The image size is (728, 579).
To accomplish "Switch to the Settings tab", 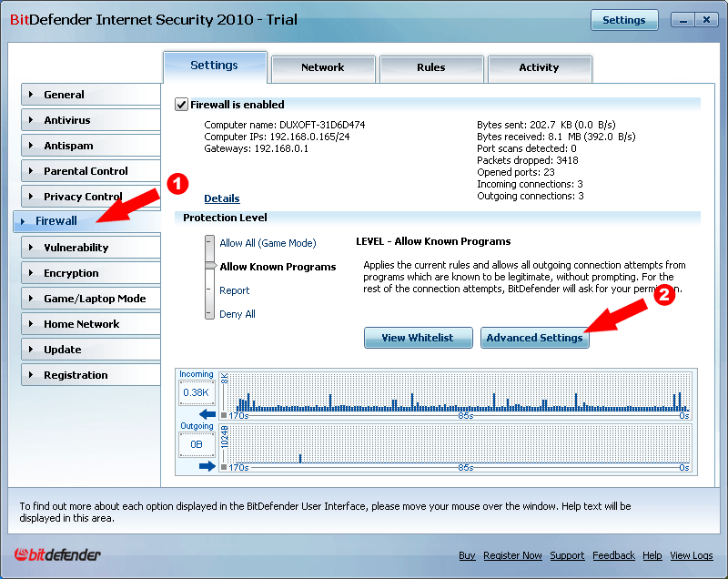I will 215,66.
